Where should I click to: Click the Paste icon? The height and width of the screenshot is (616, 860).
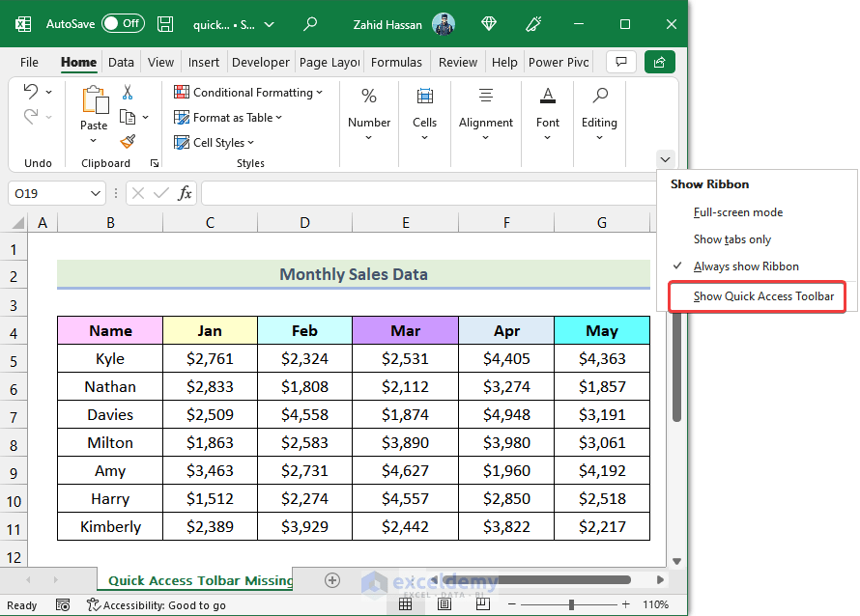(x=94, y=99)
